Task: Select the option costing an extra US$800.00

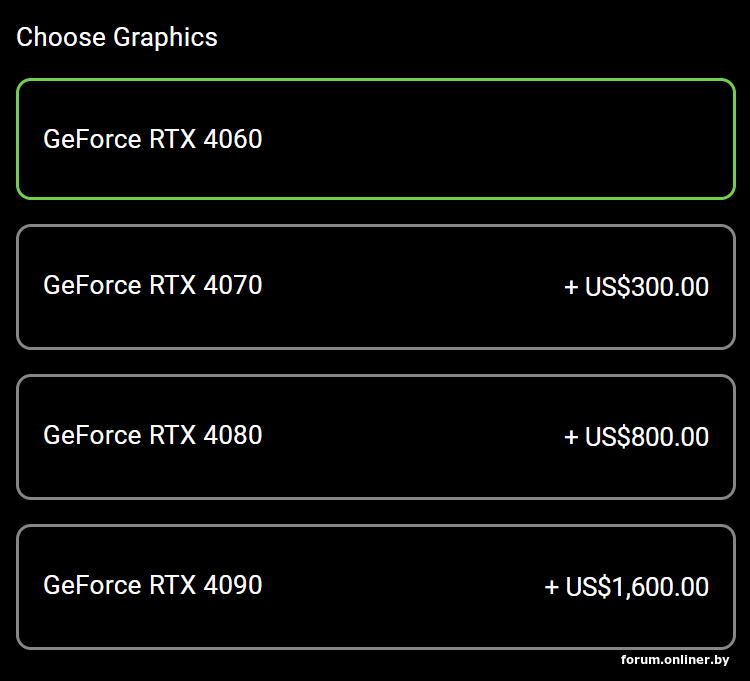Action: (x=375, y=437)
